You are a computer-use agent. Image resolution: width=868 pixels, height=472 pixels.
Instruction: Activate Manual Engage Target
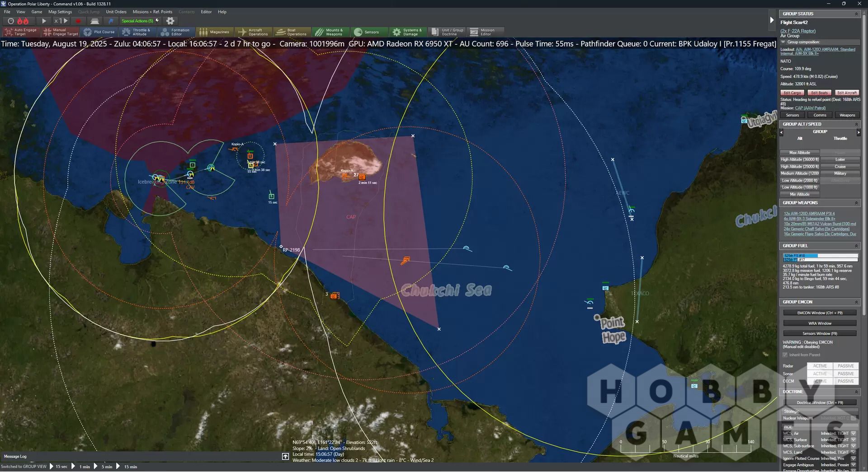[61, 32]
